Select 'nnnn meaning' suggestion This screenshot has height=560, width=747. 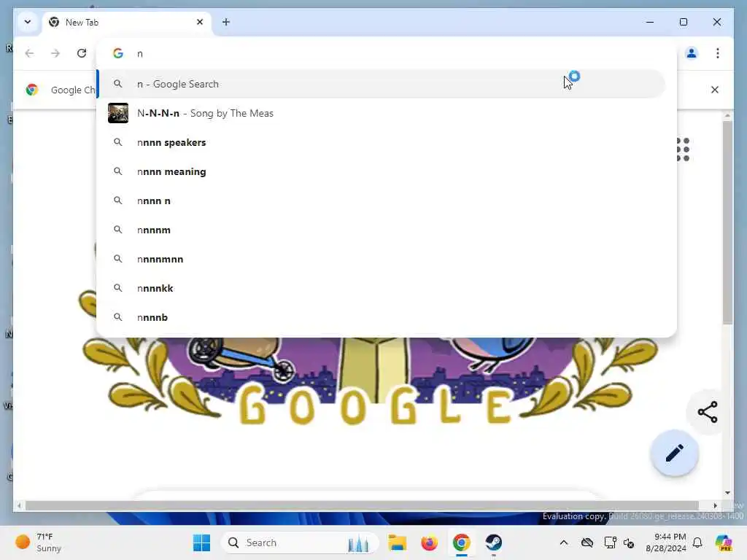(x=381, y=171)
